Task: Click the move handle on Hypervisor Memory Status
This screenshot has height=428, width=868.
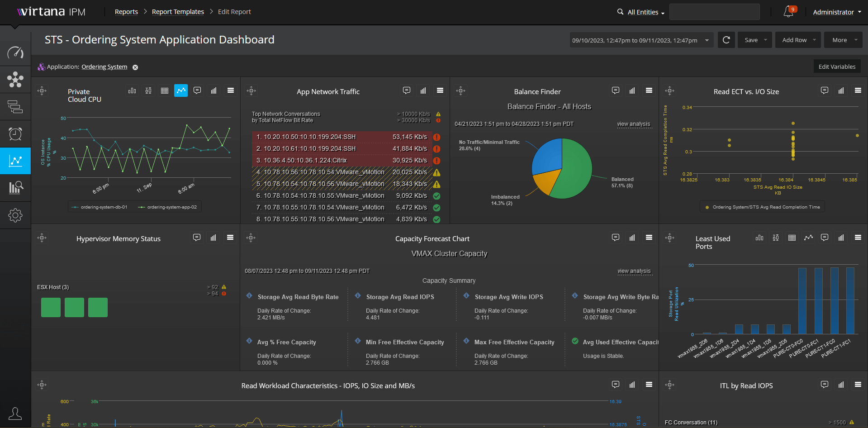Action: pyautogui.click(x=42, y=238)
